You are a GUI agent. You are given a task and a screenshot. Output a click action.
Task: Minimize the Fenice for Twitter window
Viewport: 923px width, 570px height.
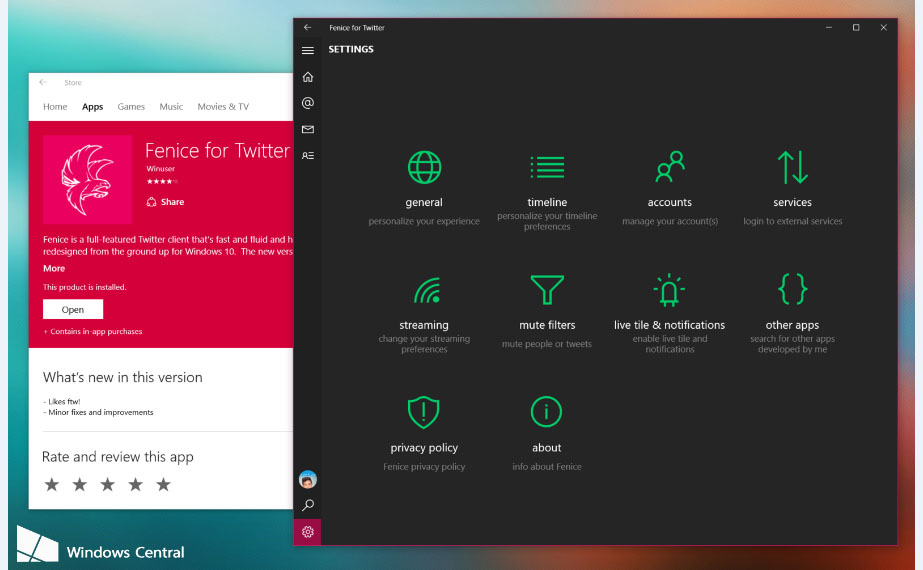(829, 28)
